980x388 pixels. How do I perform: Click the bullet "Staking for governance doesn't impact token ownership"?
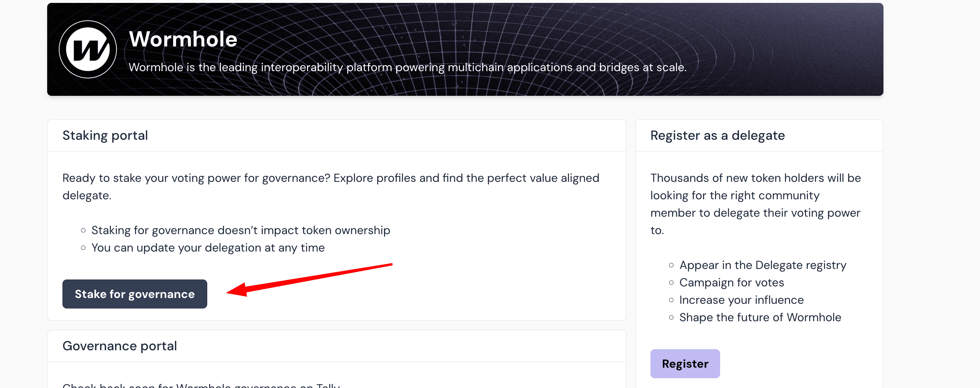[240, 230]
